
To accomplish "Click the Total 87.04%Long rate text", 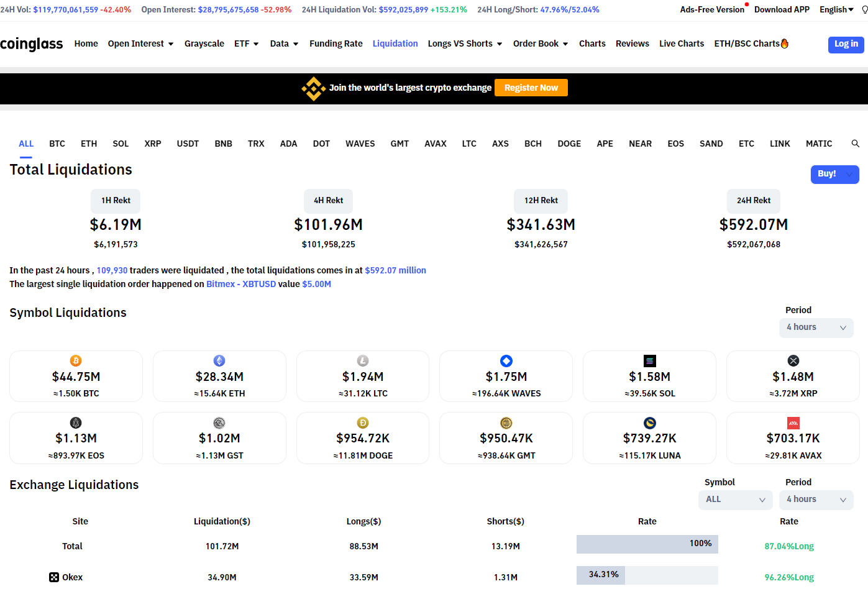I will (789, 546).
